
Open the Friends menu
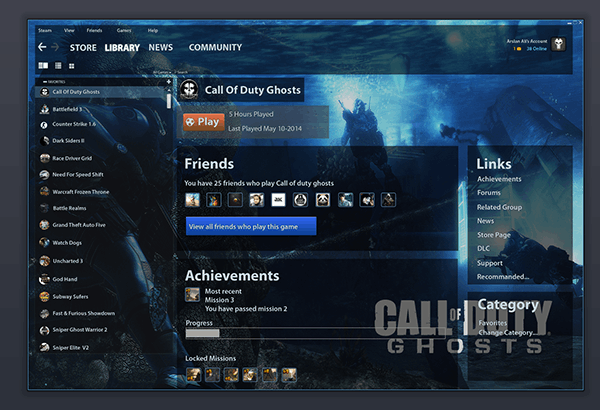point(94,30)
